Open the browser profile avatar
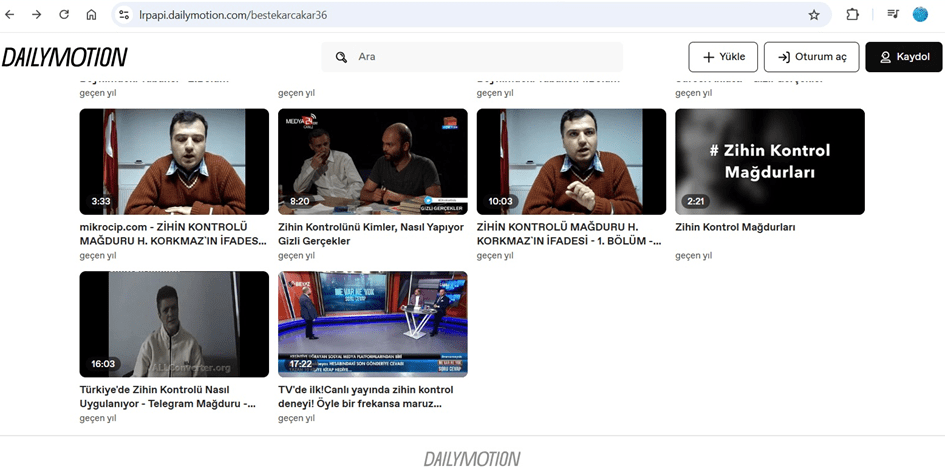This screenshot has width=945, height=469. pos(920,15)
